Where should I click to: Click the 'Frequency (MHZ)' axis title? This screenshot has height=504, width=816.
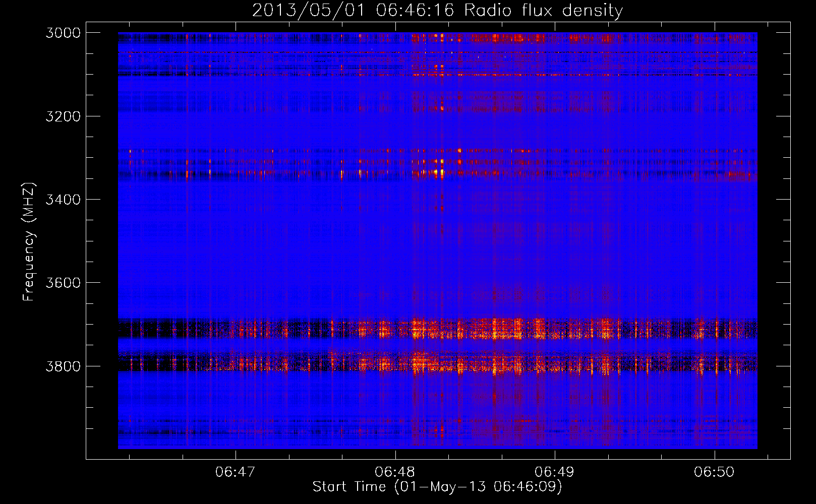pos(29,241)
